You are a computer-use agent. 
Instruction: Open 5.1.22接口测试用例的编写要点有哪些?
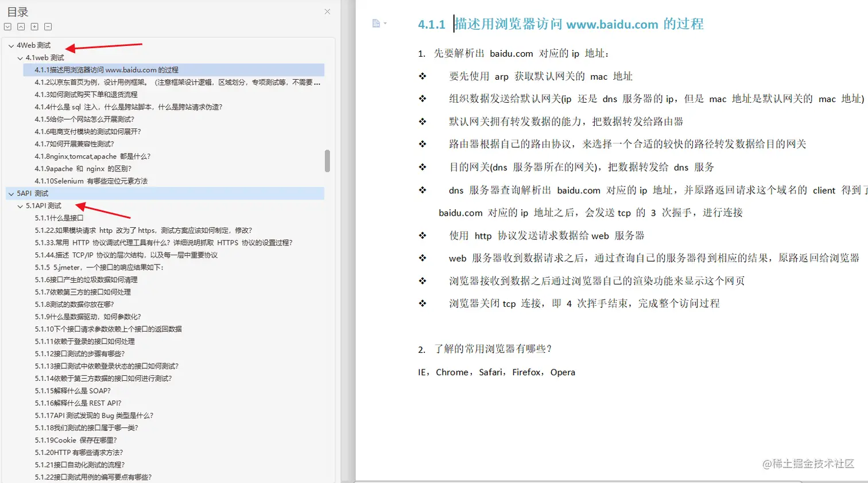pos(93,477)
